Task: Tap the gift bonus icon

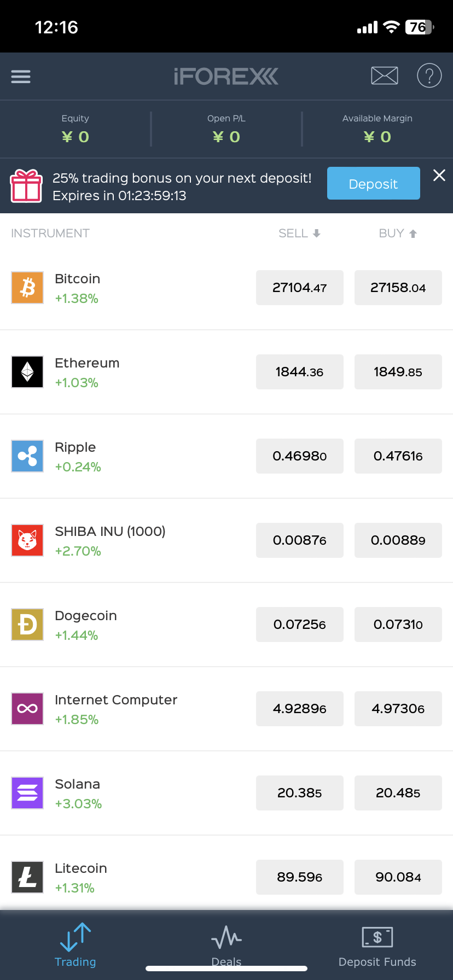Action: click(x=26, y=186)
